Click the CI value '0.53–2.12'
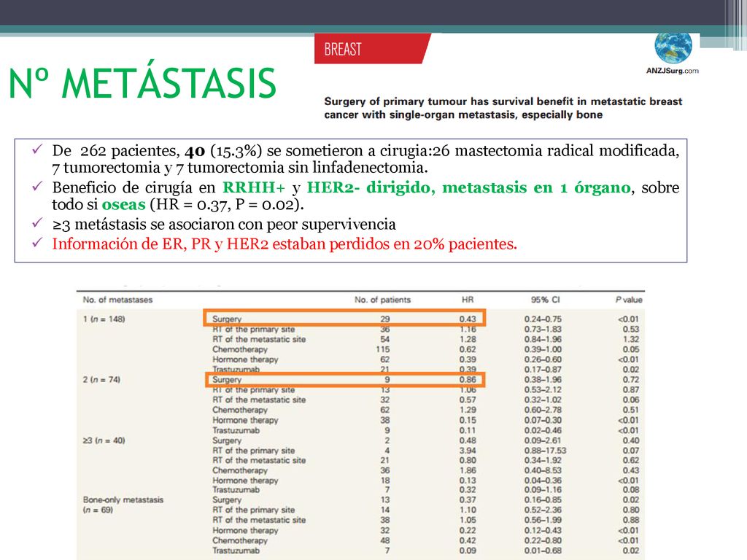The height and width of the screenshot is (560, 747). pos(543,389)
